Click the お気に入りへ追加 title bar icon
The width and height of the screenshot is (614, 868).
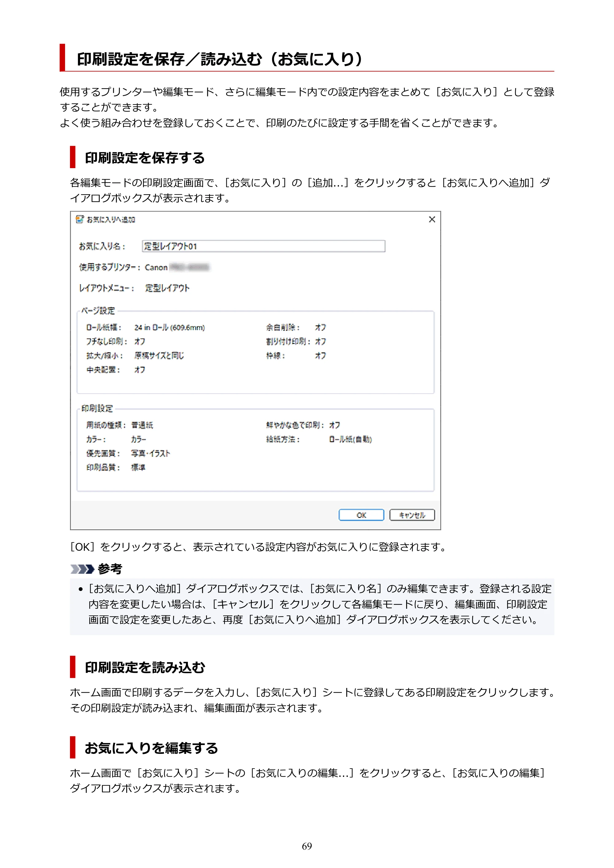[80, 219]
